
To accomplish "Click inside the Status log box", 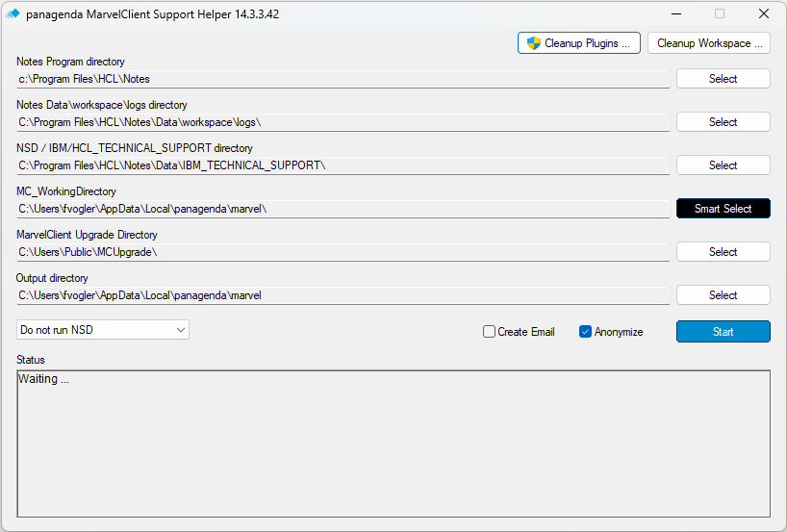I will tap(393, 443).
